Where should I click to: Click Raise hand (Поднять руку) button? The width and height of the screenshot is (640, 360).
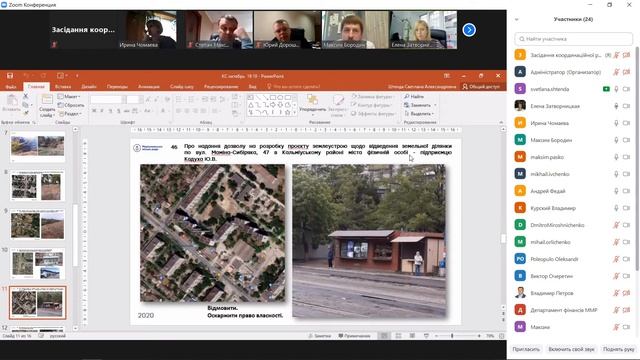[618, 349]
